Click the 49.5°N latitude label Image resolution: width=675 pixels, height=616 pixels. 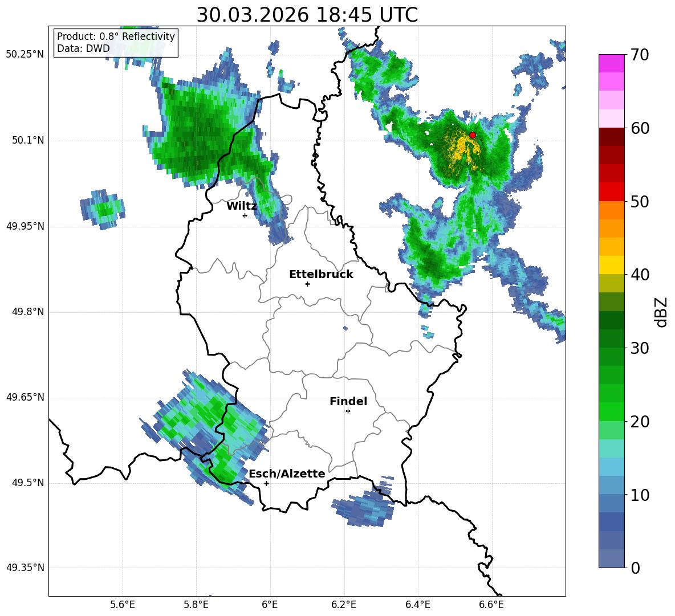[28, 483]
